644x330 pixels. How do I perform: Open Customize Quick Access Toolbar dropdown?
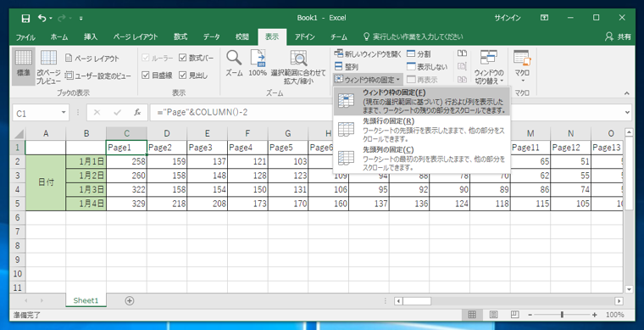click(80, 19)
